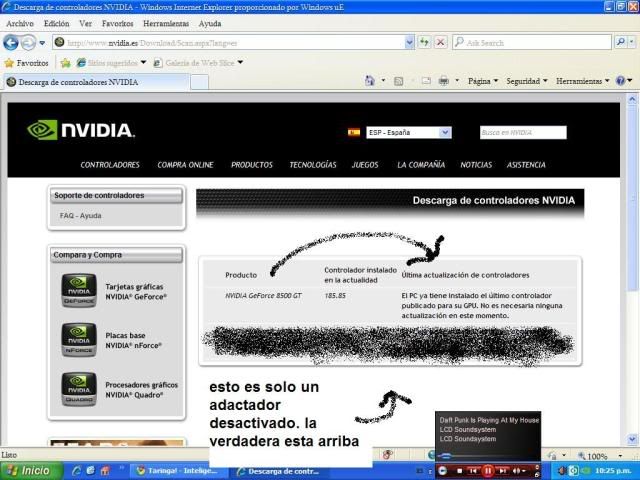Go forward with the browser Forward arrow
This screenshot has width=640, height=480.
click(28, 42)
